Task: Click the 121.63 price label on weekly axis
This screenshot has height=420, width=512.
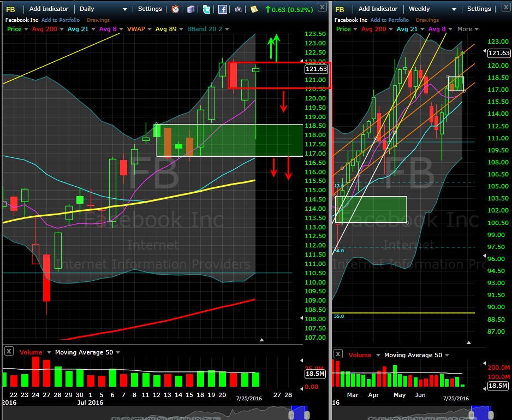Action: (499, 53)
